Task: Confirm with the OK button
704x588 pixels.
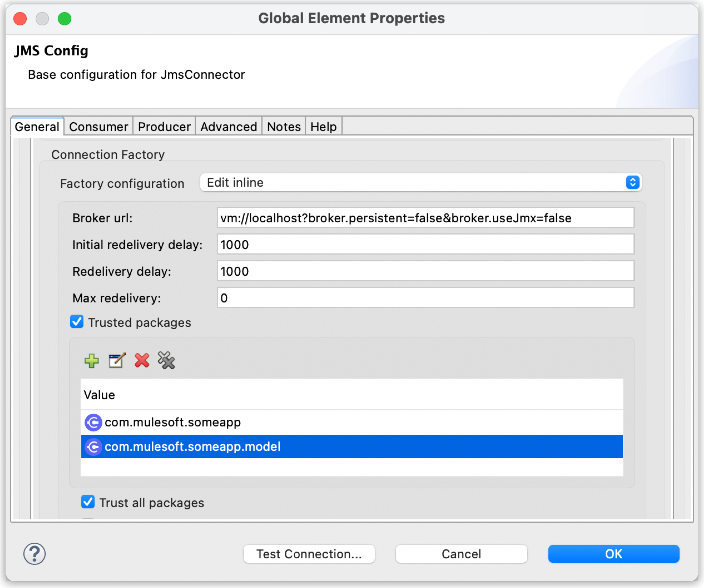Action: (614, 554)
